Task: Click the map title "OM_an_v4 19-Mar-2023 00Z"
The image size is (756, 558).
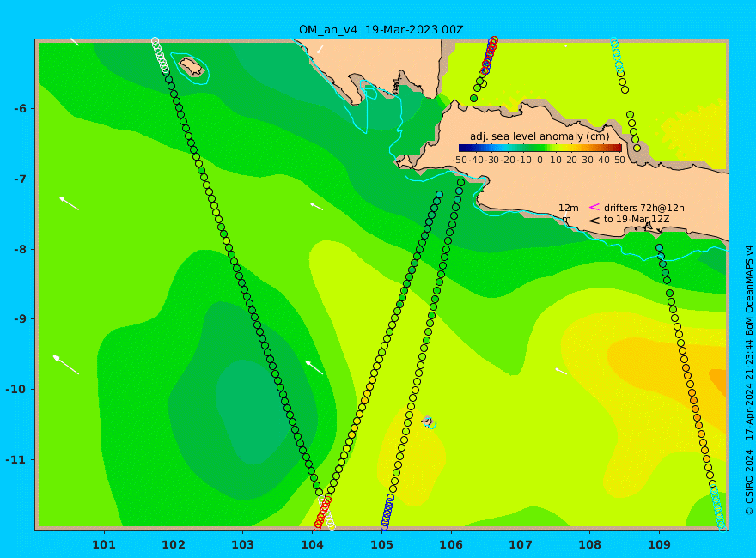Action: pyautogui.click(x=381, y=30)
